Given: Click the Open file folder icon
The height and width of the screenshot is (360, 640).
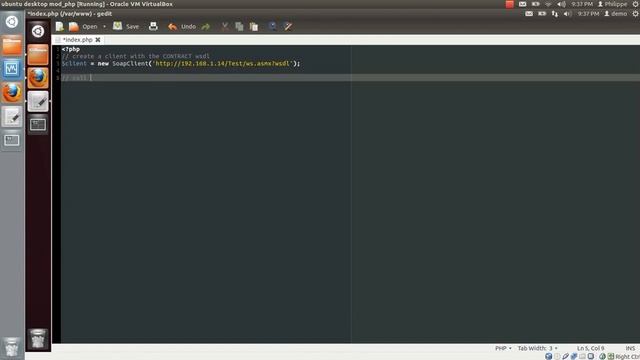Looking at the screenshot, I should pyautogui.click(x=73, y=27).
